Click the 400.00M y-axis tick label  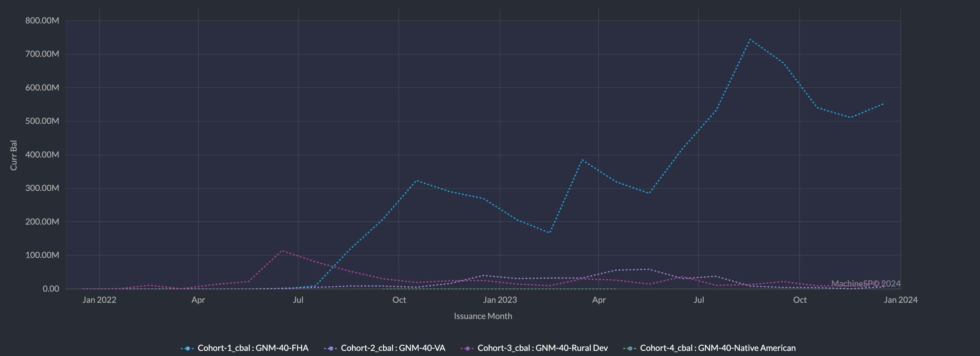click(42, 155)
